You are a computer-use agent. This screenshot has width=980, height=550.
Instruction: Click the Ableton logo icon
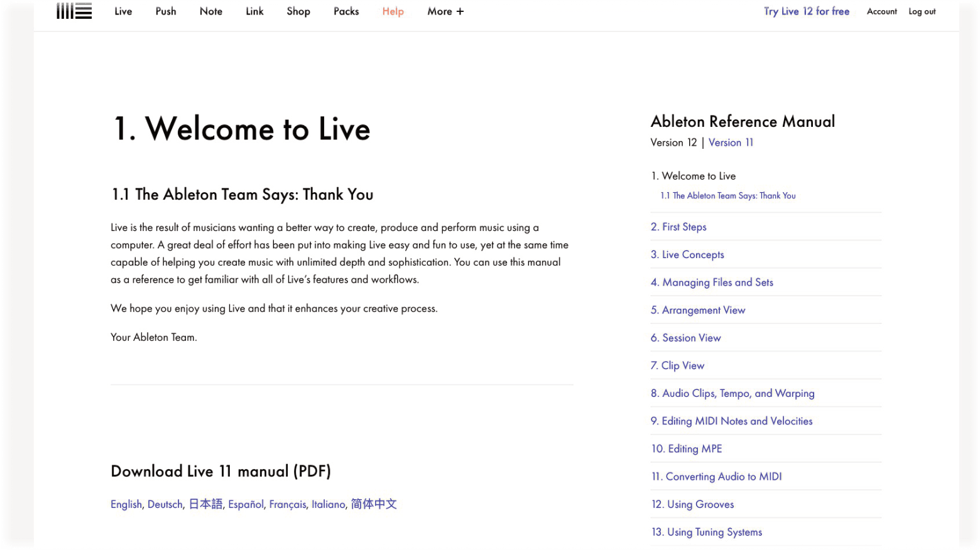(74, 11)
